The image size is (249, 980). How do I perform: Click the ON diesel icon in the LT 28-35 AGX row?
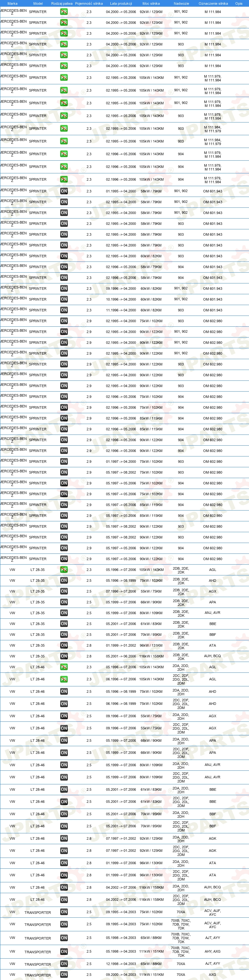64,591
